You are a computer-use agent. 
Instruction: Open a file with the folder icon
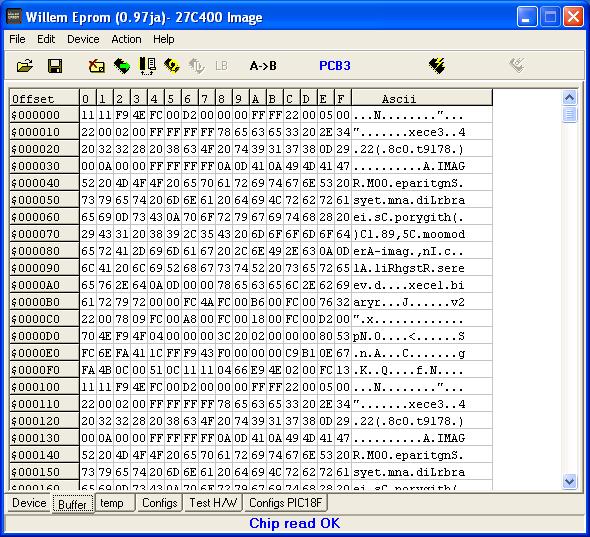(x=25, y=66)
